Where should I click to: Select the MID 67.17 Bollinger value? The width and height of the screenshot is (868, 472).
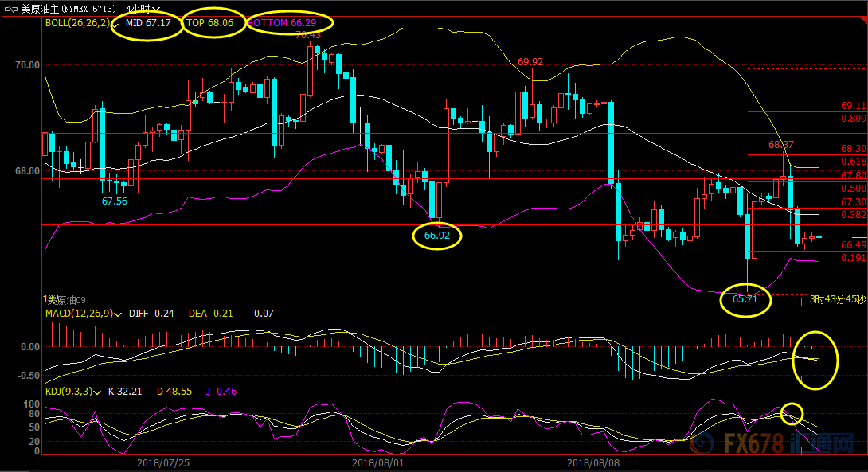point(148,23)
